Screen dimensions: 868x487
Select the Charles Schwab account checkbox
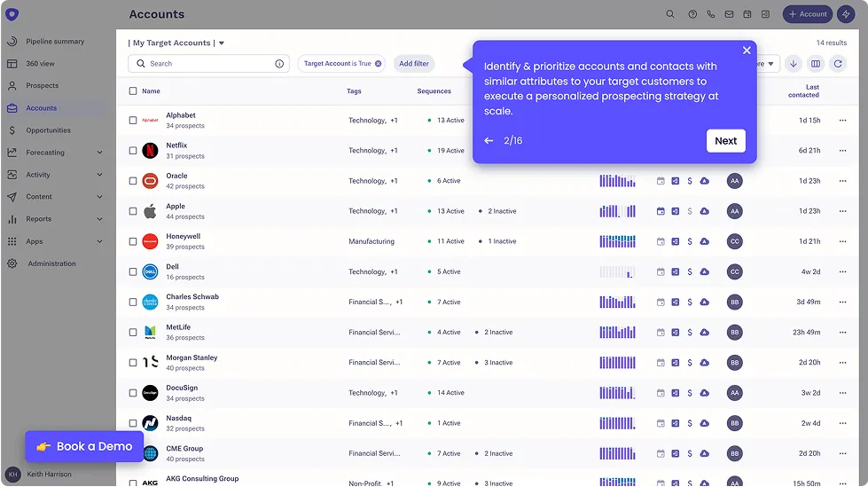tap(133, 302)
